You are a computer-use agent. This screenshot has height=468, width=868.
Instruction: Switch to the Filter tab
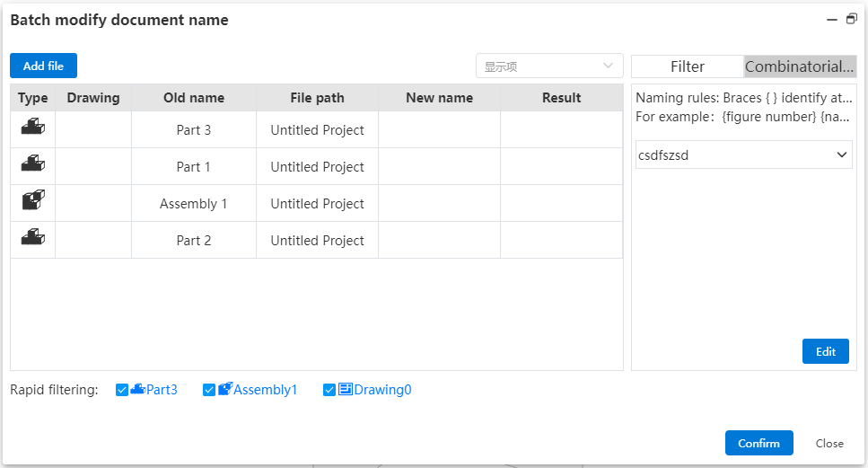tap(688, 66)
